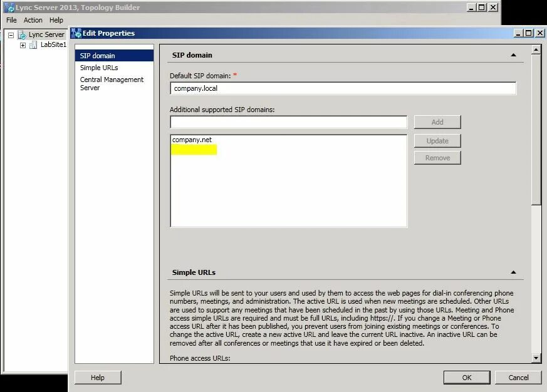This screenshot has height=392, width=547.
Task: Close the Topology Builder window
Action: [493, 8]
